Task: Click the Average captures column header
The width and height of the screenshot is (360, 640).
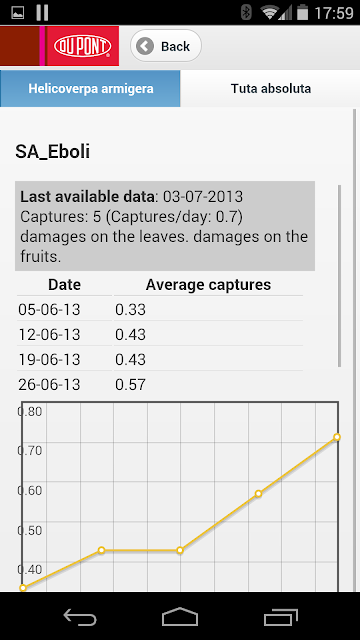Action: point(208,284)
